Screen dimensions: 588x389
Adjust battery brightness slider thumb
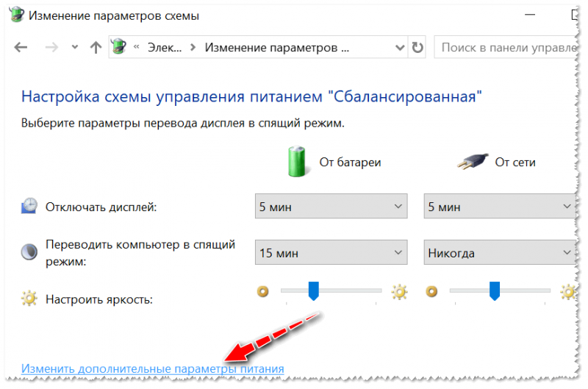(314, 291)
